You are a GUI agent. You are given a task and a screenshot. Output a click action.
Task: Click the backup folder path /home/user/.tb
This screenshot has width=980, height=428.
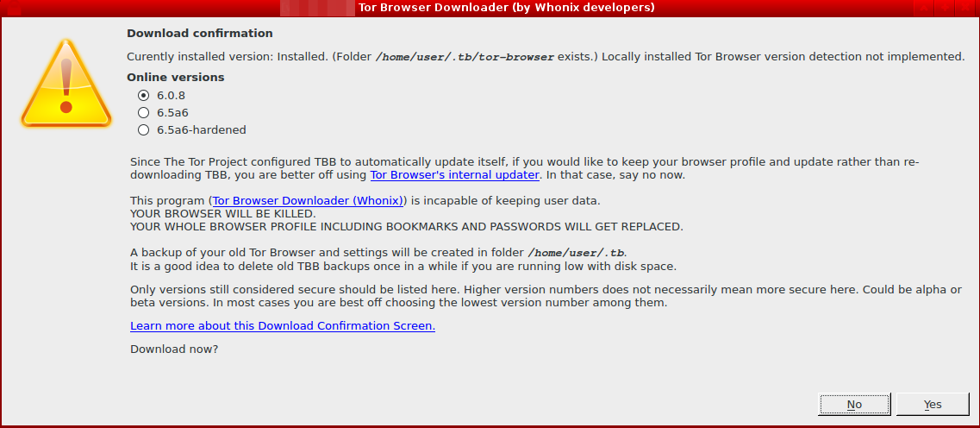click(574, 253)
